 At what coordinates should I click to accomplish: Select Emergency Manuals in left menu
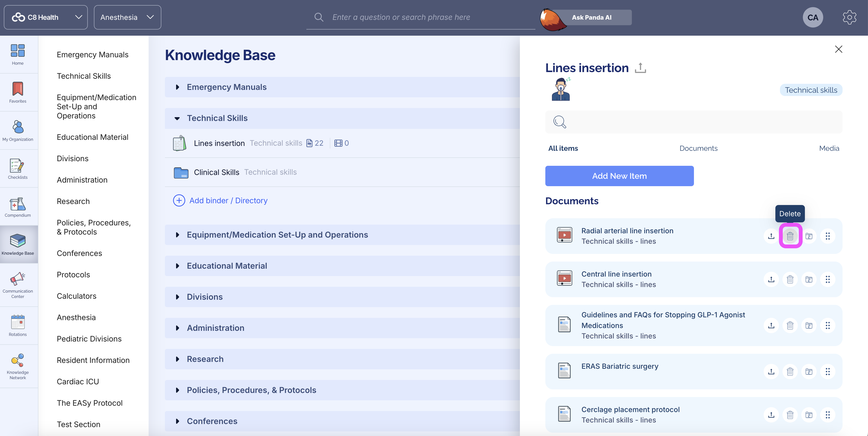pyautogui.click(x=92, y=54)
